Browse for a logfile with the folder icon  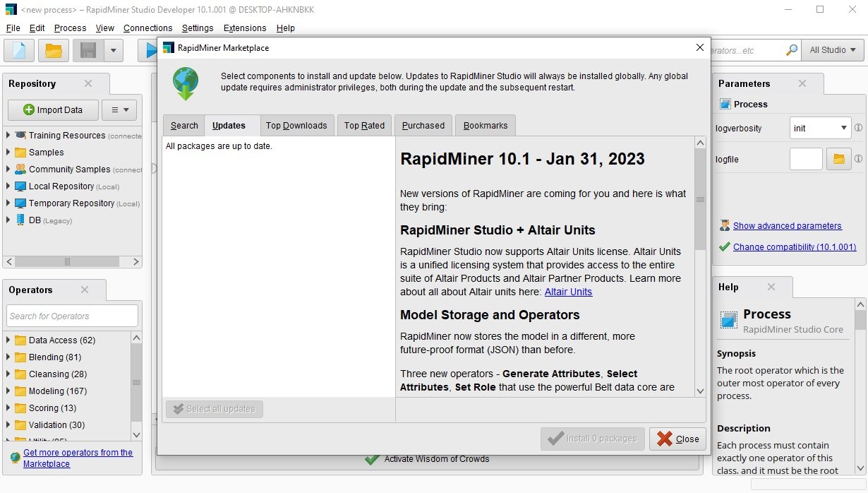coord(838,159)
